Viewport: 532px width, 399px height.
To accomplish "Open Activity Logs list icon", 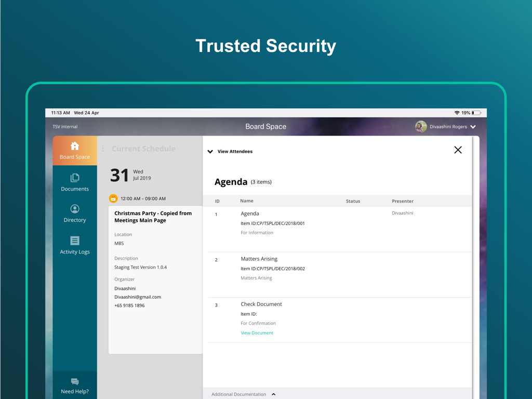I will [x=75, y=241].
